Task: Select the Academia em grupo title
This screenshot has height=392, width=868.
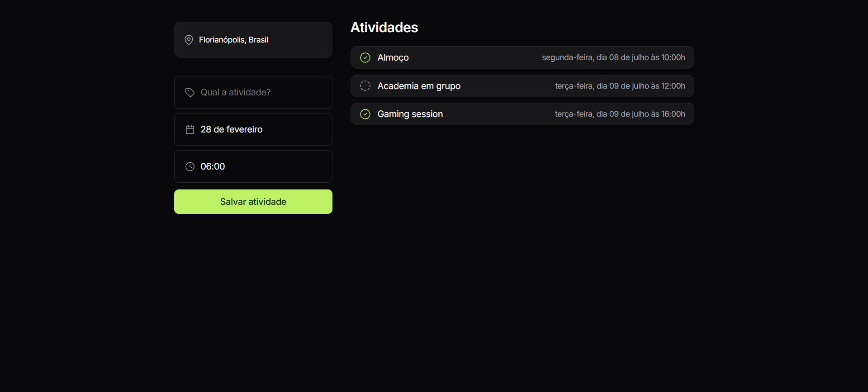Action: pyautogui.click(x=419, y=86)
